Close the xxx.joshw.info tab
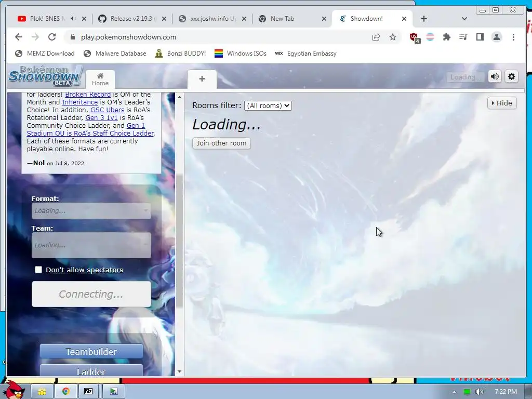Image resolution: width=532 pixels, height=399 pixels. point(244,19)
